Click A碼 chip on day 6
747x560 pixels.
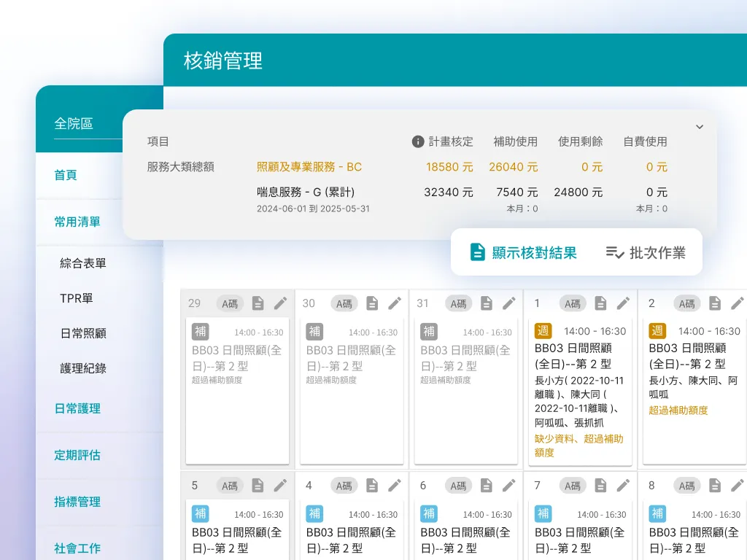[x=458, y=486]
